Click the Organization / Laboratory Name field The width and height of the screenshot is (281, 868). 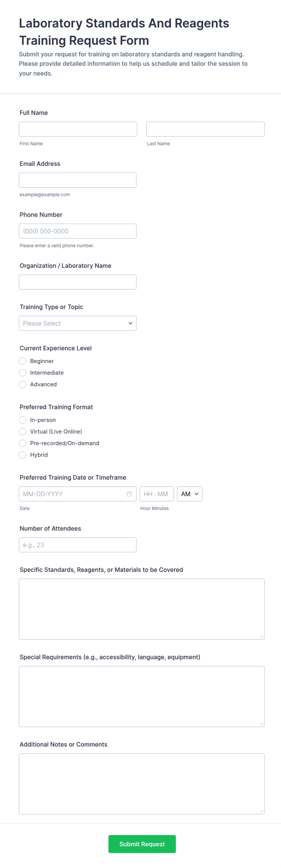click(77, 282)
